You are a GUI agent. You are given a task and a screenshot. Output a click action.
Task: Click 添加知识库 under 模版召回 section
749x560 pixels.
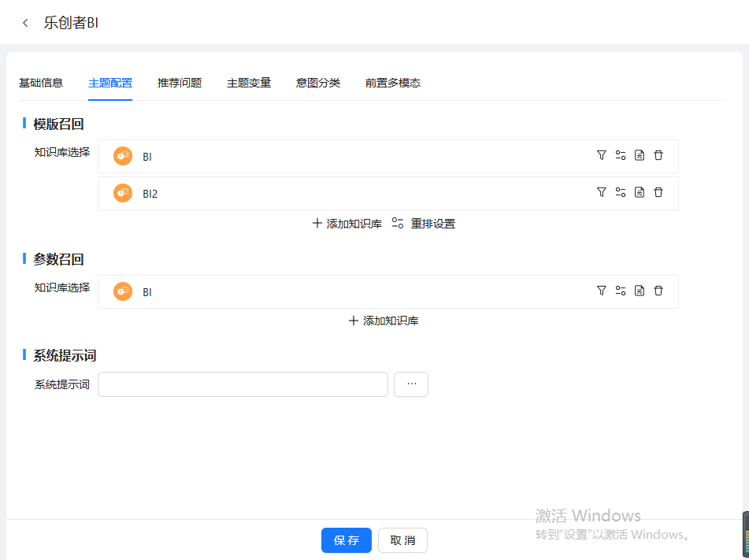347,224
